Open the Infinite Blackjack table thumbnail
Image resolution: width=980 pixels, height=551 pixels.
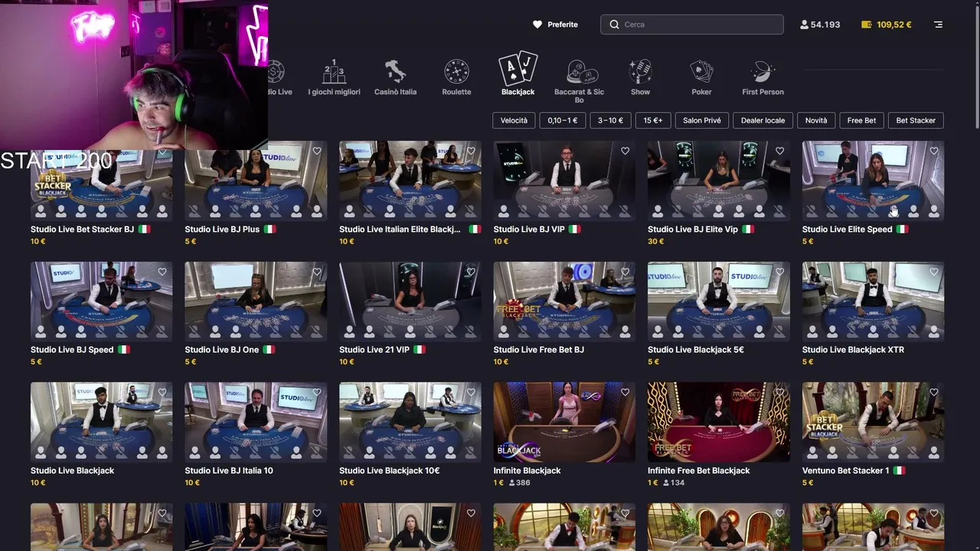click(x=564, y=422)
